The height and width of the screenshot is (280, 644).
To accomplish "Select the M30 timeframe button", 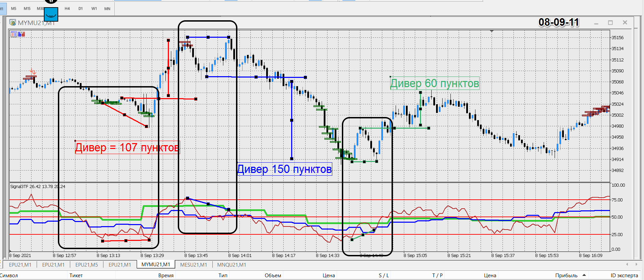I will [x=40, y=9].
